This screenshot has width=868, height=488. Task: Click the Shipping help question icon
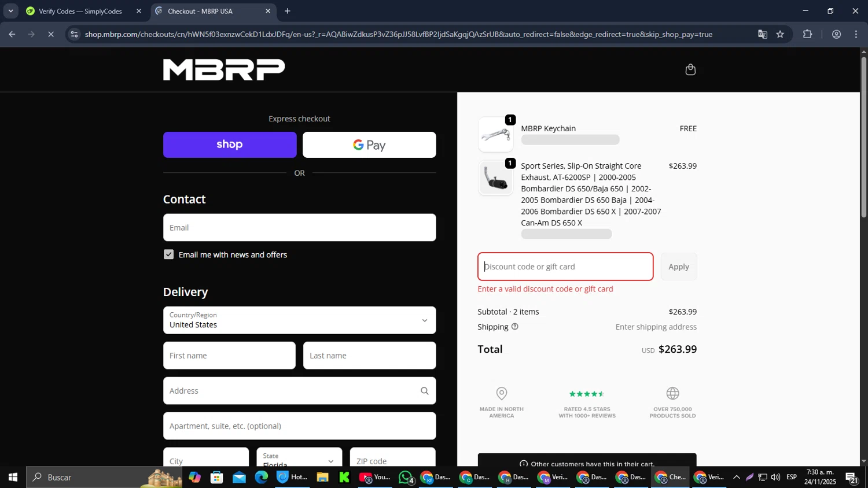coord(515,327)
